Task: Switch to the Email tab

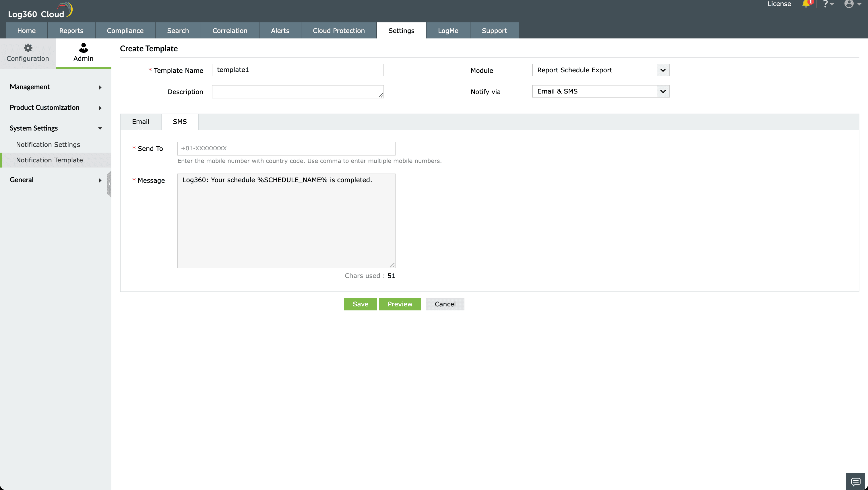Action: pos(141,122)
